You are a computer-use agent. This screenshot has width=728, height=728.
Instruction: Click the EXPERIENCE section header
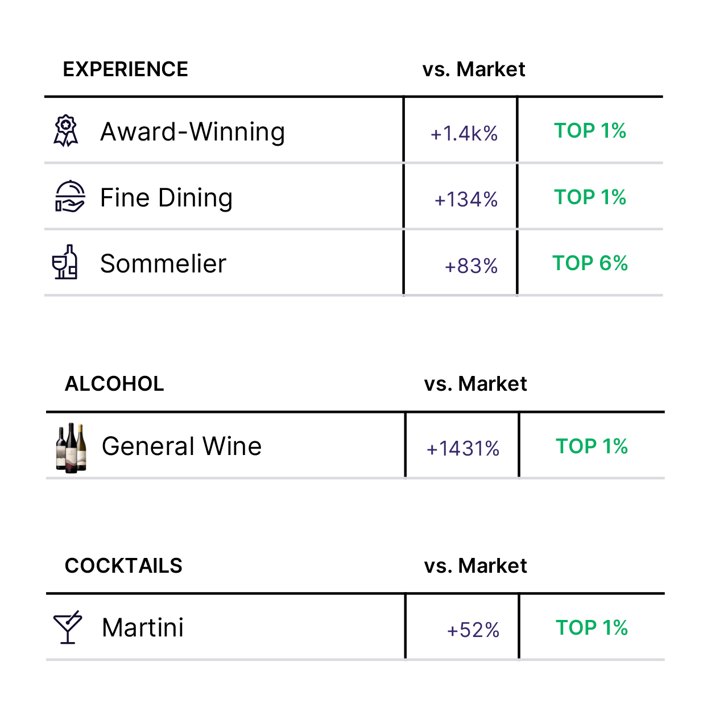125,69
